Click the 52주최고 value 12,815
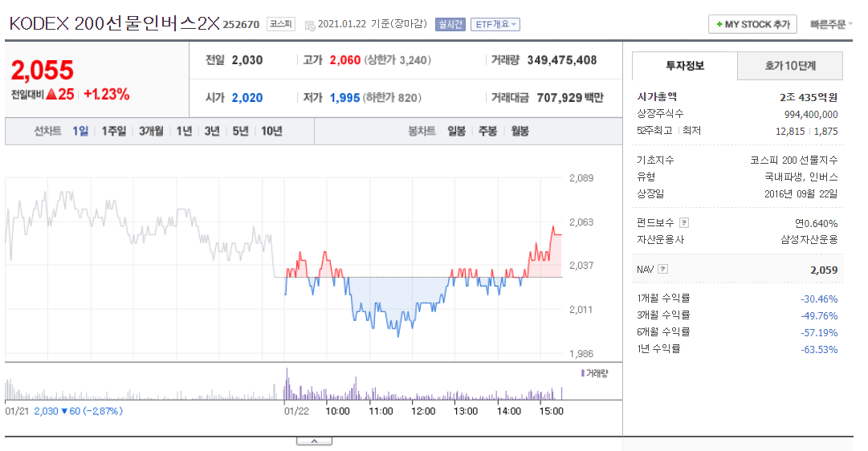 (x=790, y=131)
